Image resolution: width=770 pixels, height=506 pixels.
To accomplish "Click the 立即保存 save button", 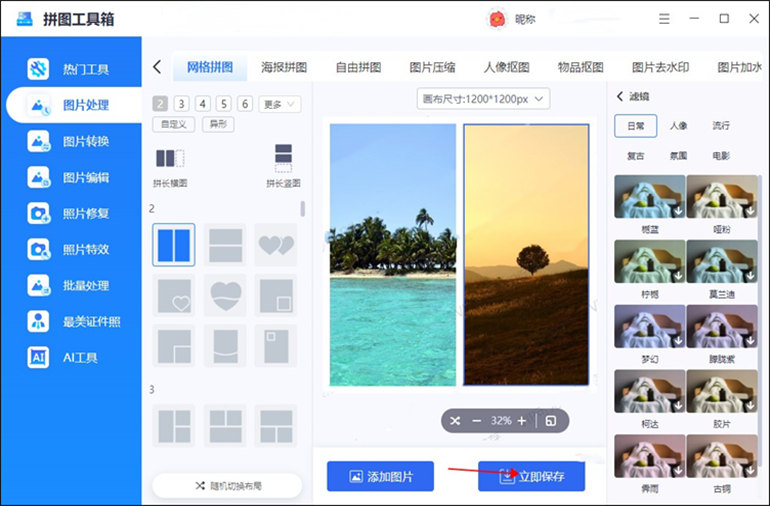I will pyautogui.click(x=531, y=476).
